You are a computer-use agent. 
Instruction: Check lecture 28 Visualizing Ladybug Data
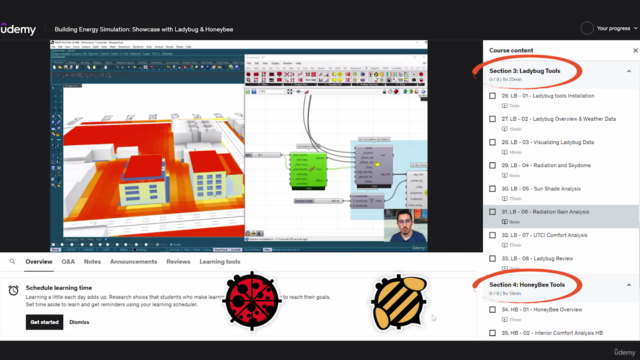click(493, 142)
